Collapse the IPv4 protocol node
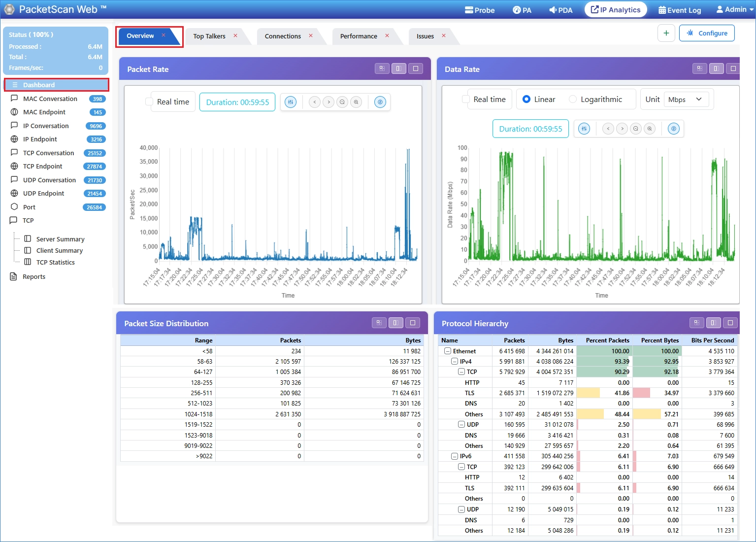Image resolution: width=756 pixels, height=542 pixels. (455, 362)
